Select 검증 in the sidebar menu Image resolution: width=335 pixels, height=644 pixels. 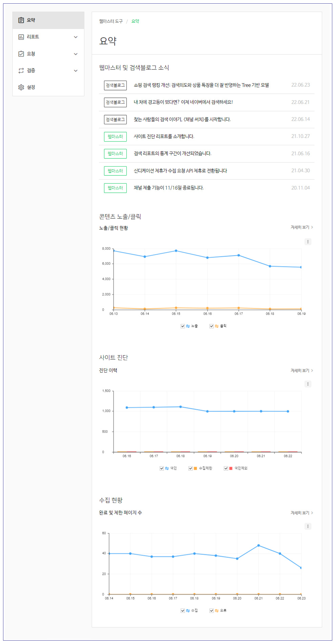pos(48,70)
